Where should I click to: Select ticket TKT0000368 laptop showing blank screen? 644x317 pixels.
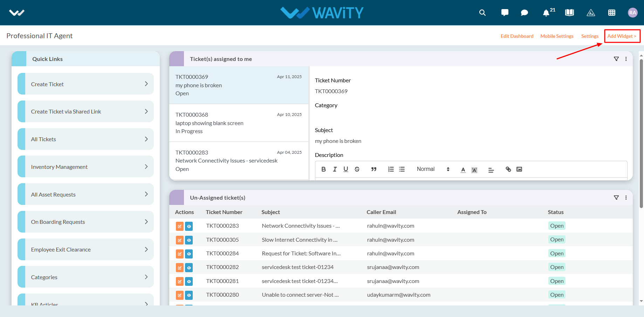(239, 123)
